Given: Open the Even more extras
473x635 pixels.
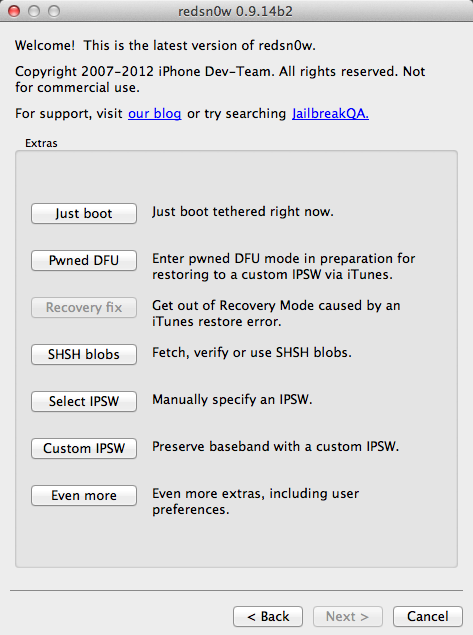Looking at the screenshot, I should (x=84, y=495).
